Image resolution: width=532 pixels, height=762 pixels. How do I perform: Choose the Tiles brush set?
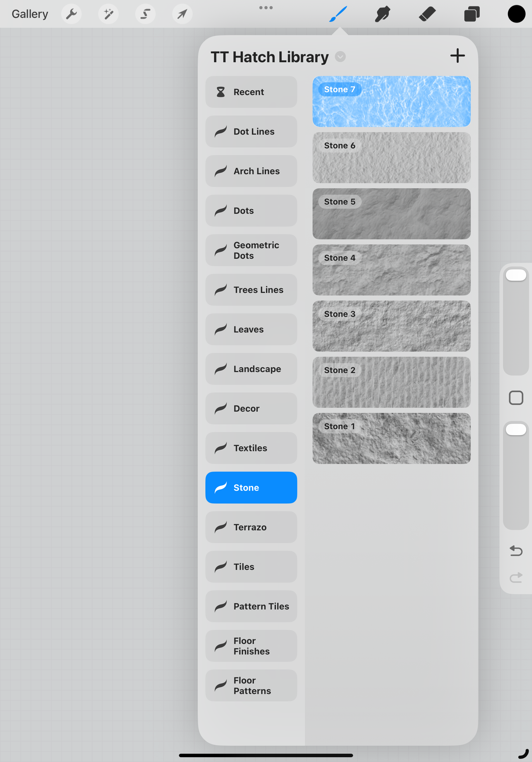coord(251,567)
